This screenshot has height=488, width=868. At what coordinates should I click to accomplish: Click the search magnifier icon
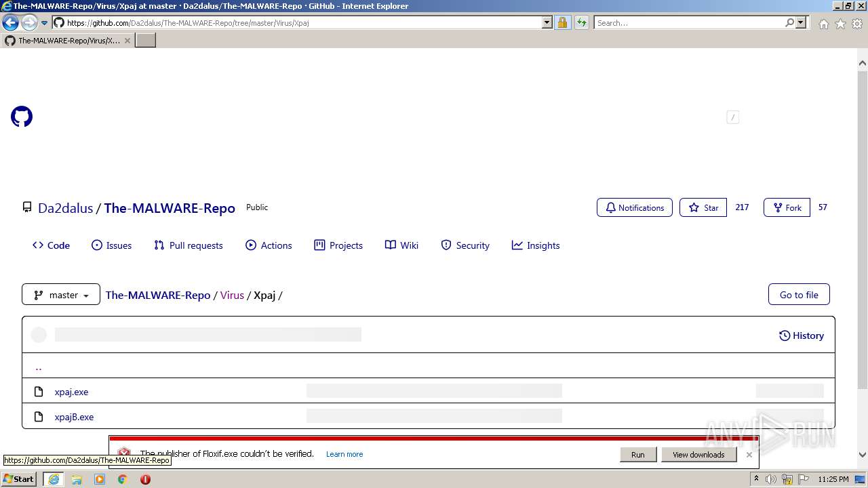789,23
